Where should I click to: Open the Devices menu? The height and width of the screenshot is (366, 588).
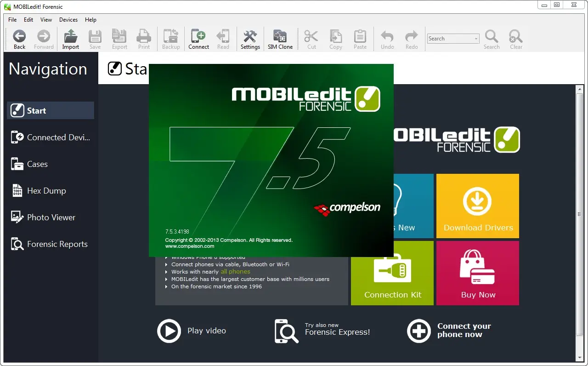(x=68, y=20)
